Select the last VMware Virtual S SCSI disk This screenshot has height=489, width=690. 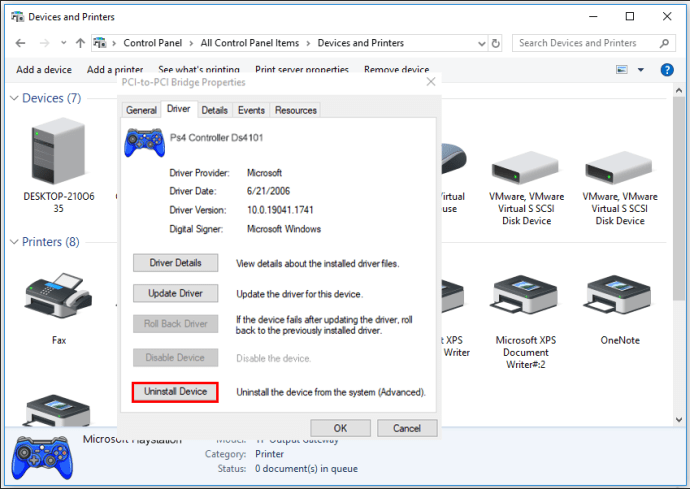(x=619, y=168)
